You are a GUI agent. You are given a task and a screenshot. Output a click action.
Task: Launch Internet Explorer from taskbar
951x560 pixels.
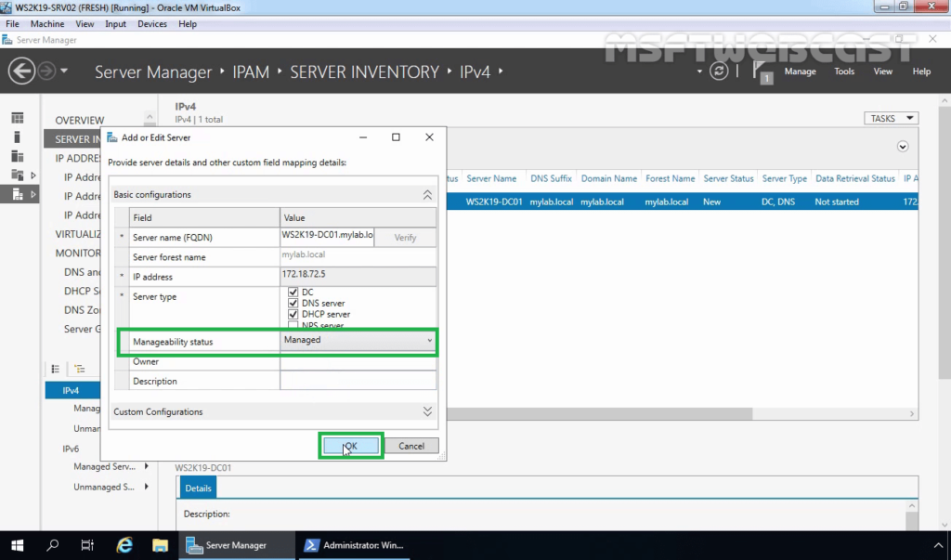coord(124,545)
